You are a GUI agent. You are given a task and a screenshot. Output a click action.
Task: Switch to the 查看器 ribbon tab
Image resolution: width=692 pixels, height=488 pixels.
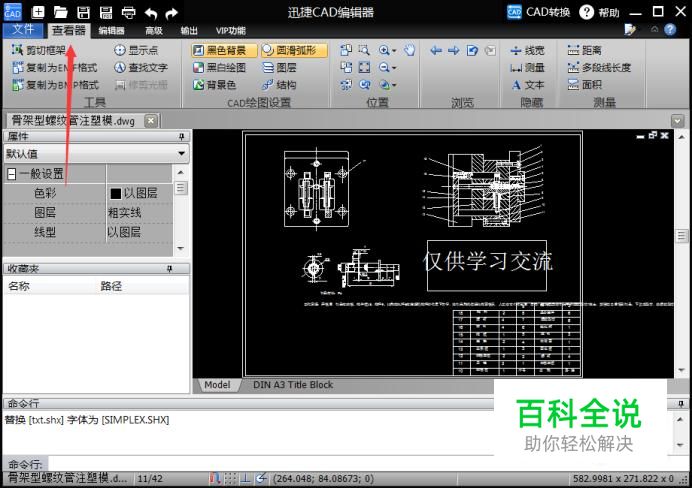68,30
